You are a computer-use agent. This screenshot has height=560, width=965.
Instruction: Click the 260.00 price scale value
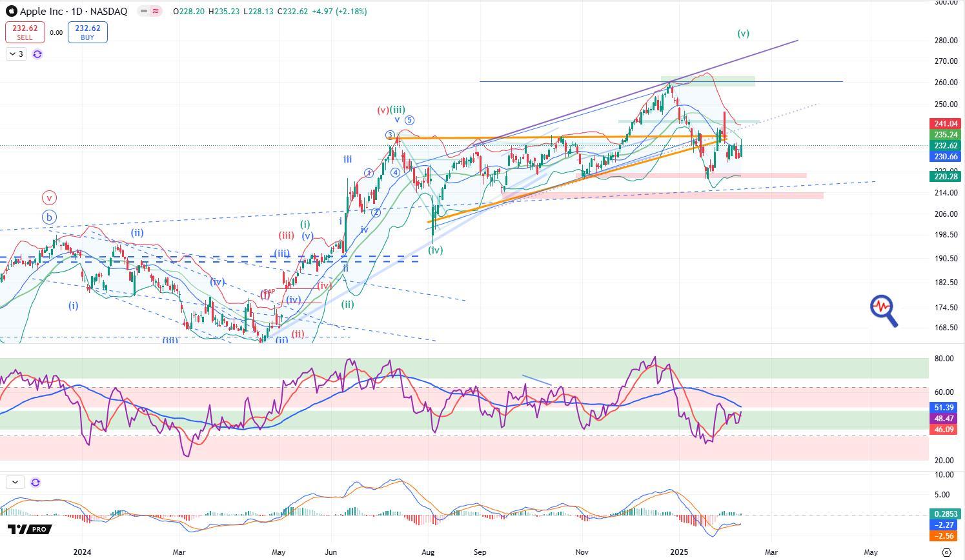(x=946, y=83)
